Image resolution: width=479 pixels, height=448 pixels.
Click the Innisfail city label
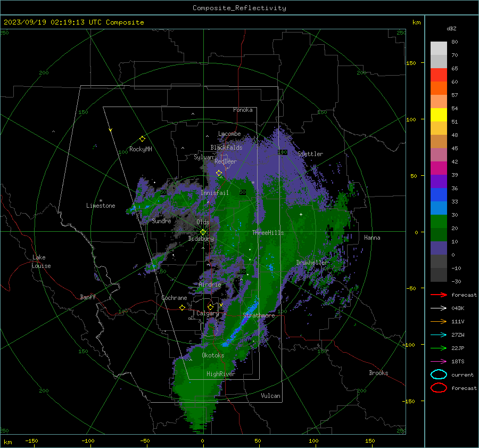click(214, 193)
